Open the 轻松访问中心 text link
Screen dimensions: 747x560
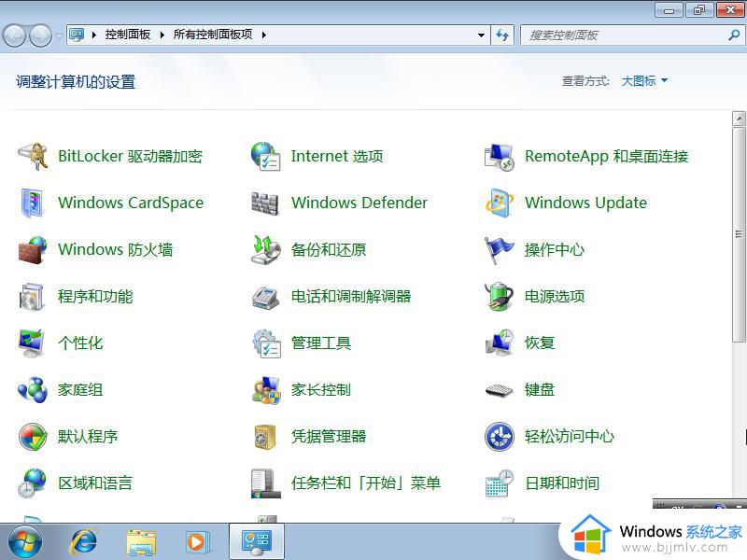click(570, 436)
